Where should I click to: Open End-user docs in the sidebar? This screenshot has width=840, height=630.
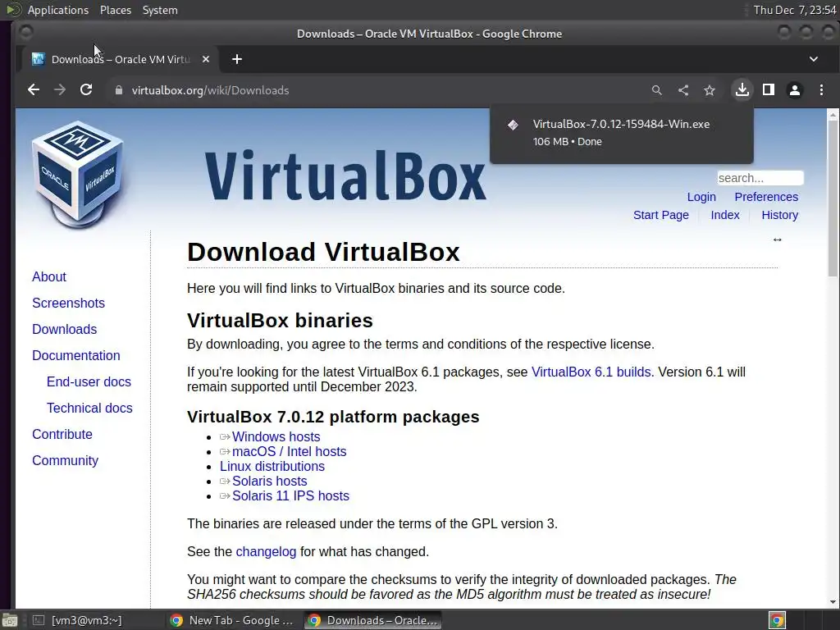point(89,382)
